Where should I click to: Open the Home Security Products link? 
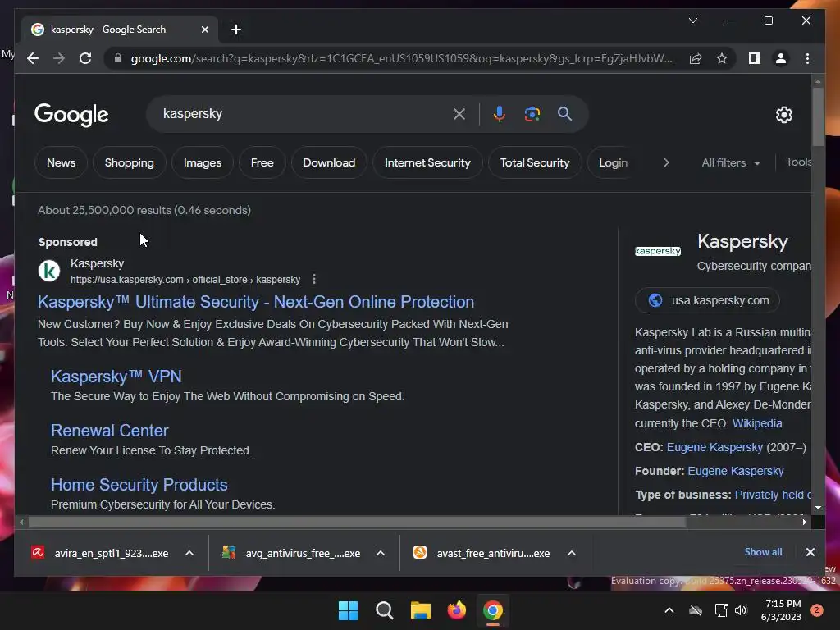139,485
